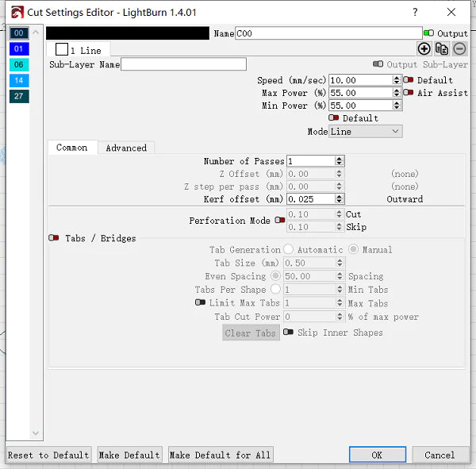The image size is (476, 469).
Task: Click the Name field containing C00
Action: click(328, 33)
